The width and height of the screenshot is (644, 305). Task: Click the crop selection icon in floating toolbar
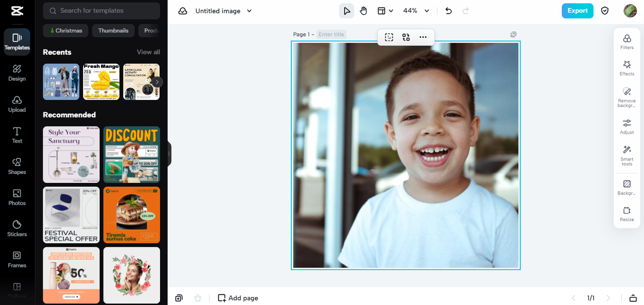[x=389, y=37]
